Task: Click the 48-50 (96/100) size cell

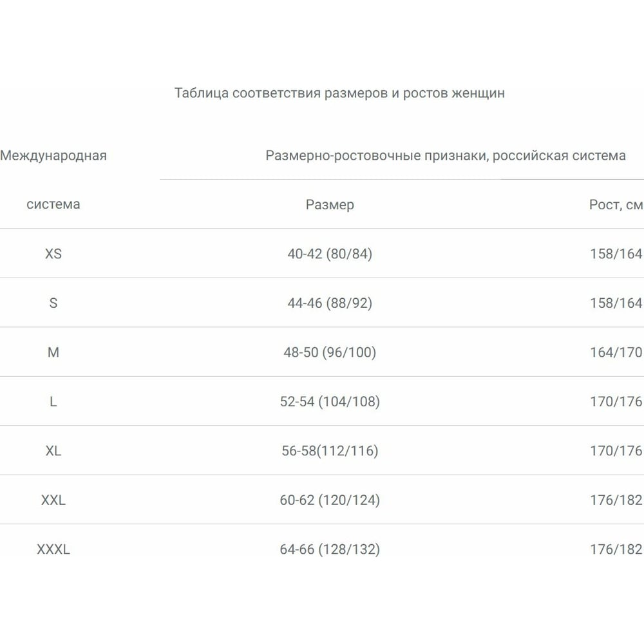Action: point(330,352)
